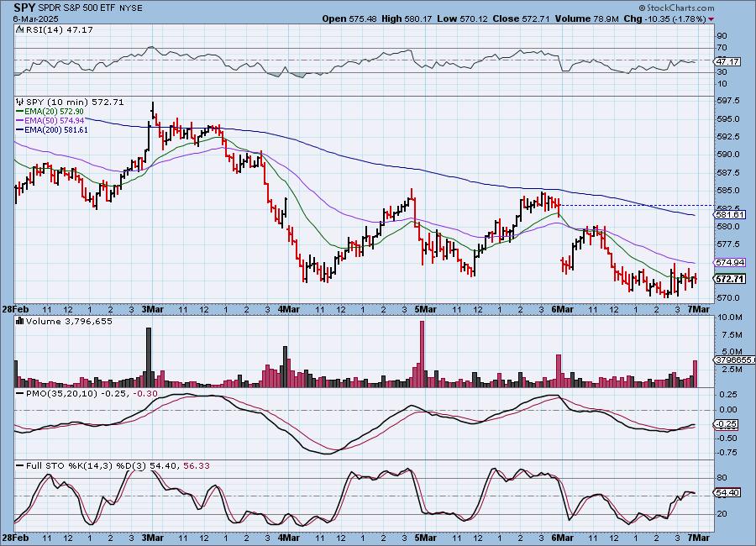The width and height of the screenshot is (756, 546).
Task: Click the EMA(200) 581.61 legend text
Action: (56, 129)
